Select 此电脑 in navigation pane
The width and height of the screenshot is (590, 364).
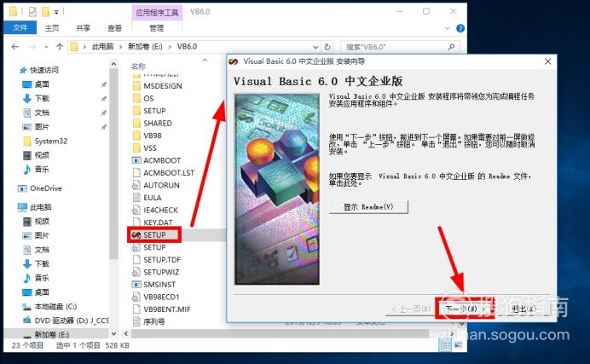coord(41,207)
